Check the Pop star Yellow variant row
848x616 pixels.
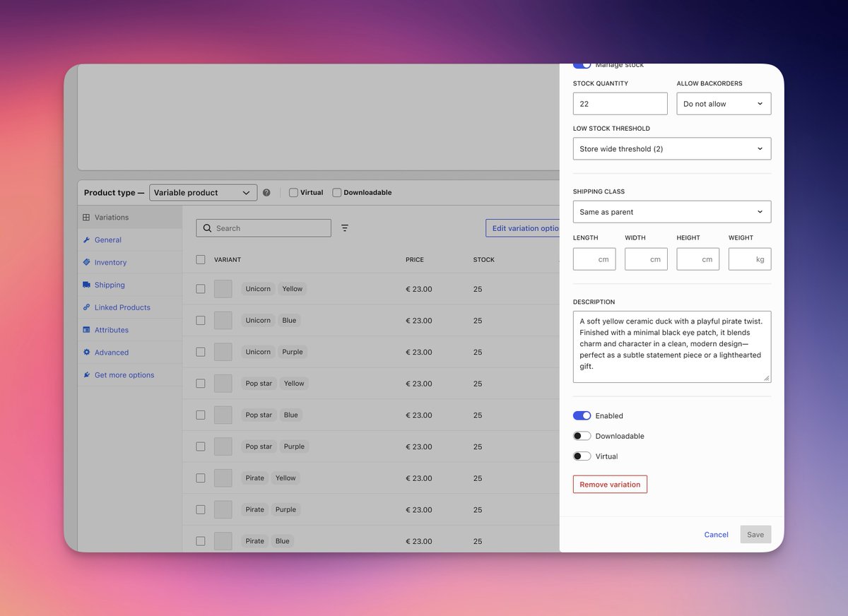pyautogui.click(x=201, y=384)
